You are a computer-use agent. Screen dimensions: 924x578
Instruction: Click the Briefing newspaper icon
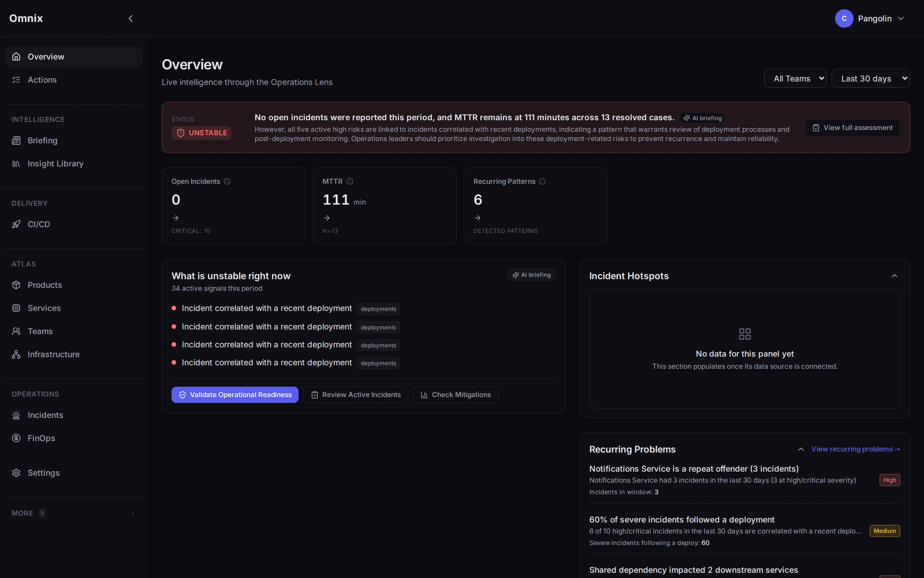pyautogui.click(x=16, y=141)
